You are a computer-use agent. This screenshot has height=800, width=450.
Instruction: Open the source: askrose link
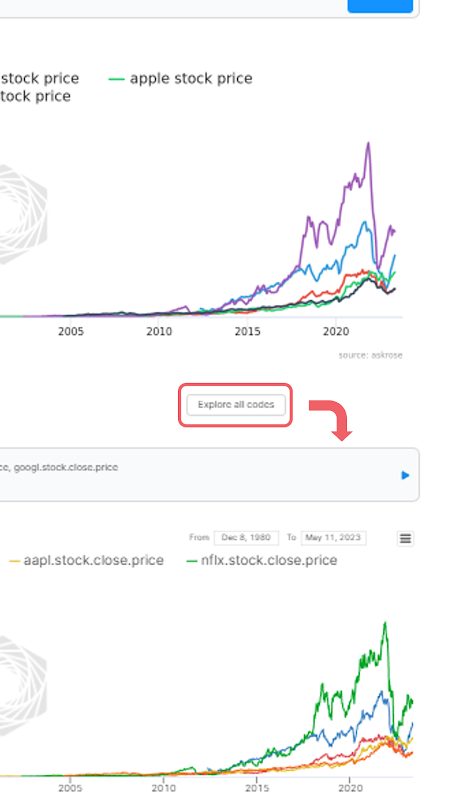(370, 355)
